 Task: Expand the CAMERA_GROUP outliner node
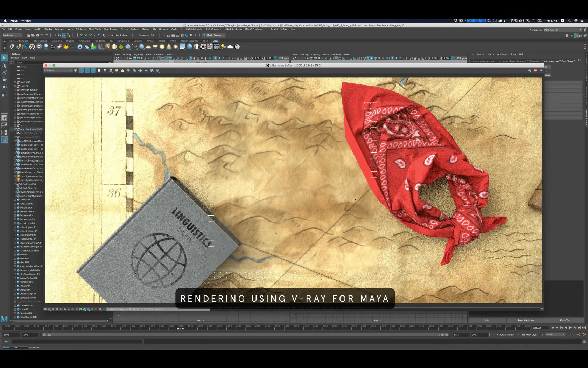15,90
